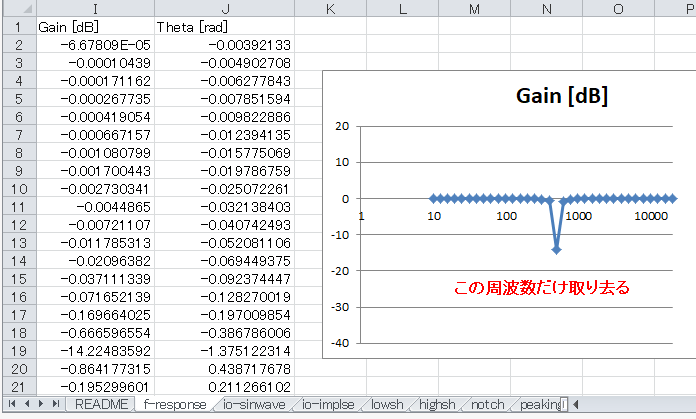
Task: Open the README sheet tab
Action: pos(101,404)
